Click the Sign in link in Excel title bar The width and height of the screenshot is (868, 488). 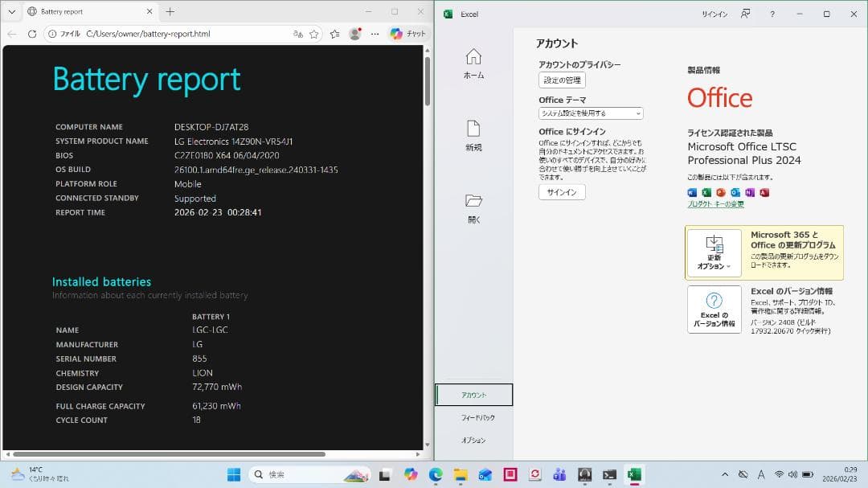coord(714,14)
